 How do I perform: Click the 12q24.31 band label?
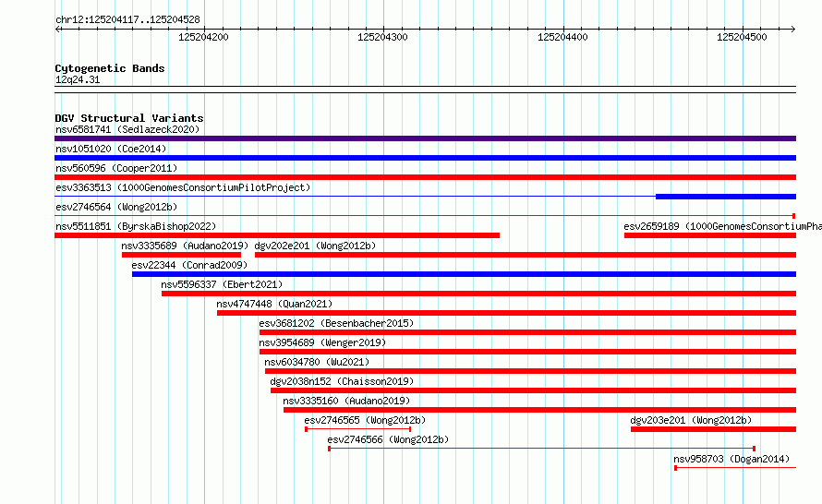tap(78, 79)
